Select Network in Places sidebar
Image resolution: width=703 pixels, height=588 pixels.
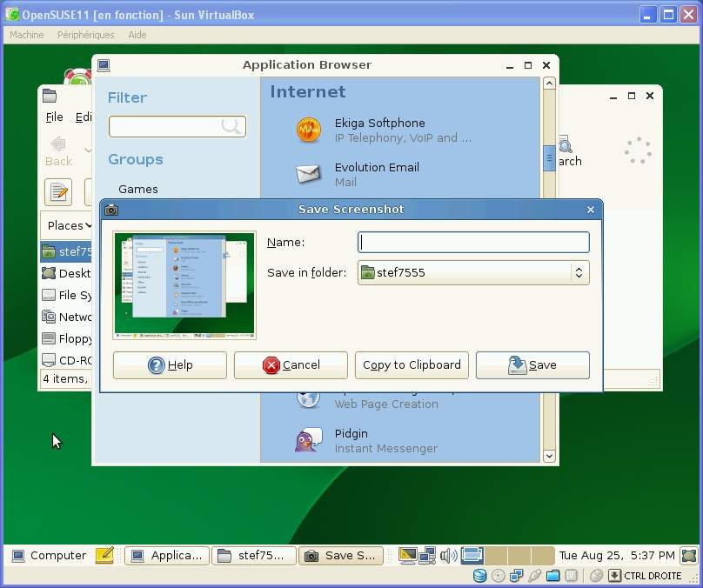coord(66,317)
